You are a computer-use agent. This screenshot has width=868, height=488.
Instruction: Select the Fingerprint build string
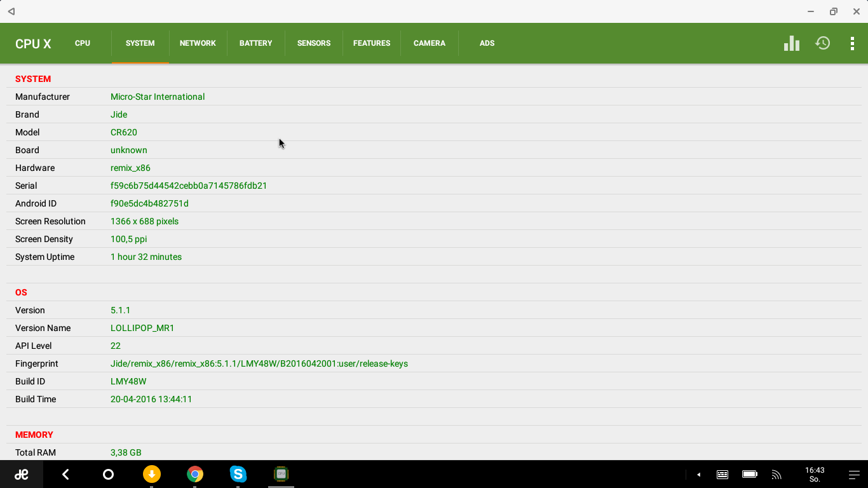(259, 363)
